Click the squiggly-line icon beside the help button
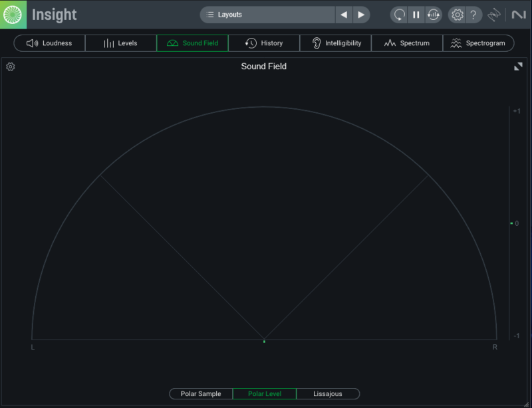Image resolution: width=532 pixels, height=408 pixels. point(494,15)
